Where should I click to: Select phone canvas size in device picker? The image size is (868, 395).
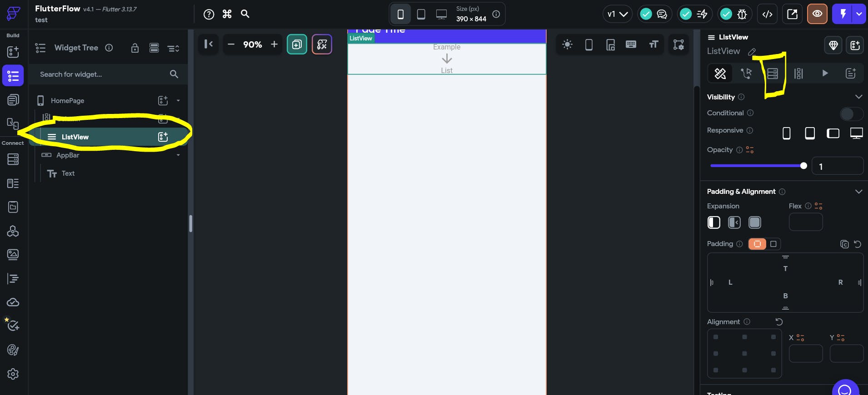400,14
